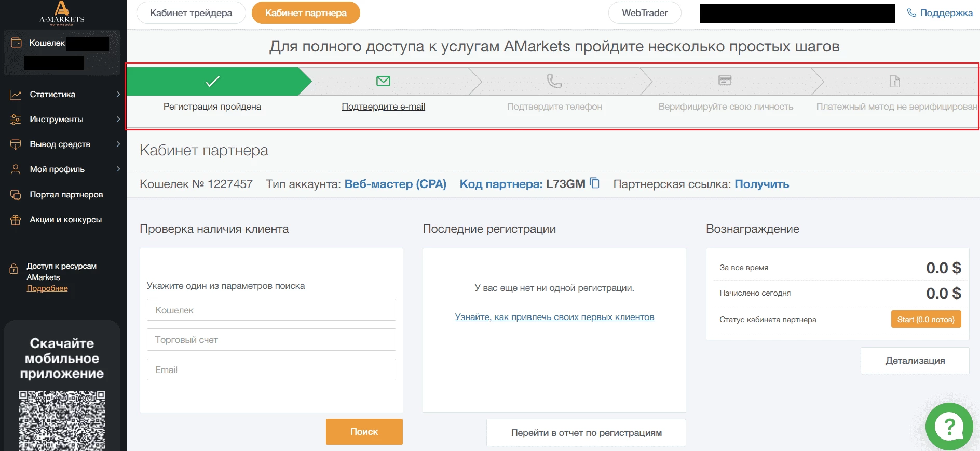980x451 pixels.
Task: Focus the Торговый счет input field
Action: click(x=271, y=340)
